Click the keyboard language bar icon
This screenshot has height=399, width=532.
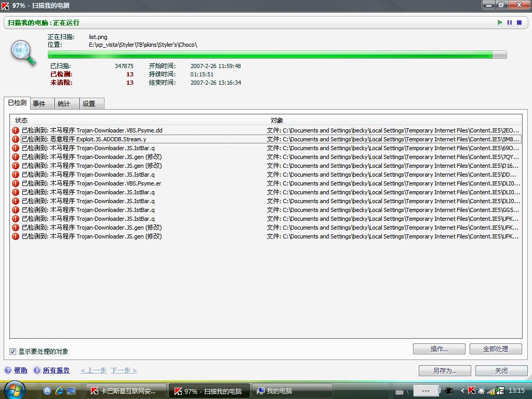coord(400,392)
